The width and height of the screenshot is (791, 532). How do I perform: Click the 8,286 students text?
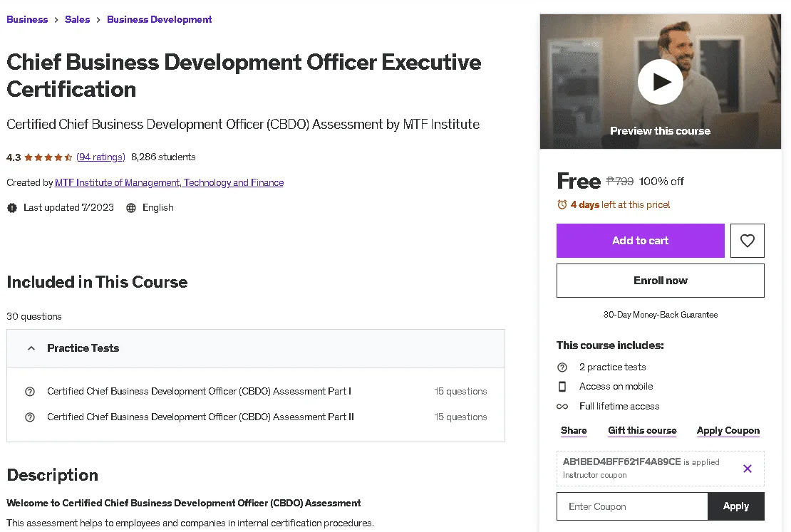(163, 157)
